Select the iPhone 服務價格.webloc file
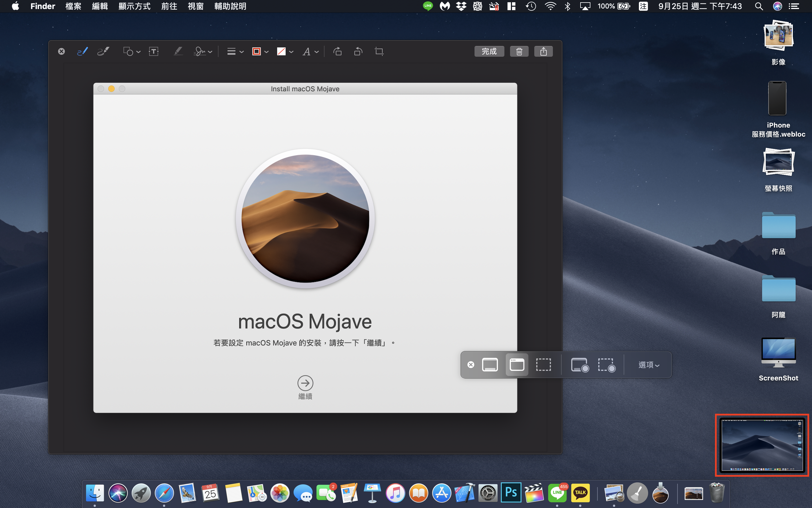 point(778,109)
